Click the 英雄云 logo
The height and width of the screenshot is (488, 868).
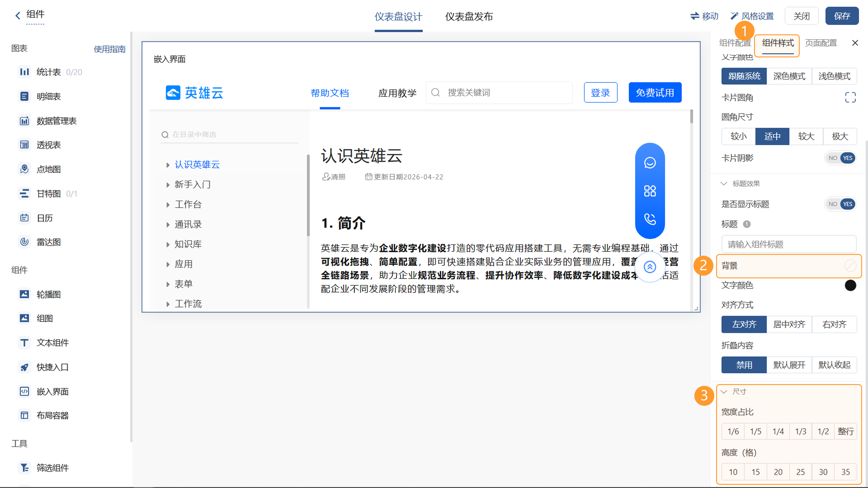coord(194,93)
